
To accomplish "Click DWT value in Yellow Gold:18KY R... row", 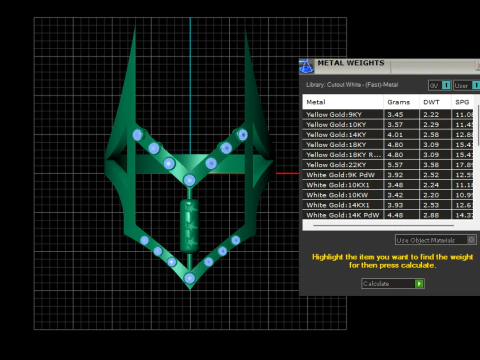I will coord(435,155).
